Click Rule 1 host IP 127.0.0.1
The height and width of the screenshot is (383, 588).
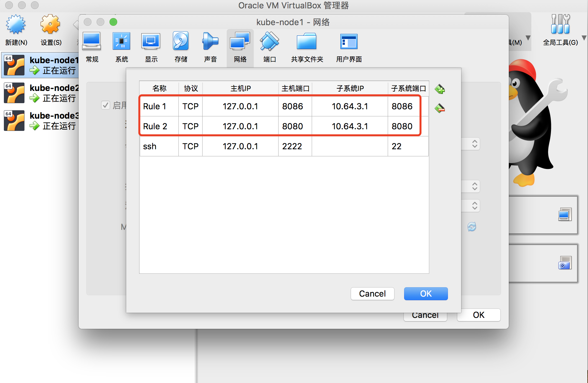[x=240, y=106]
